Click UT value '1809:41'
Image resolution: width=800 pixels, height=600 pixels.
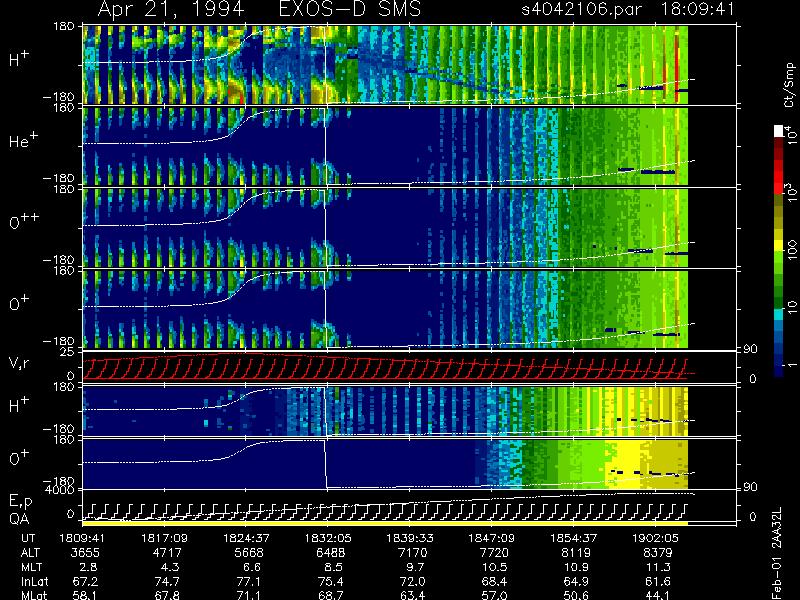[x=82, y=538]
